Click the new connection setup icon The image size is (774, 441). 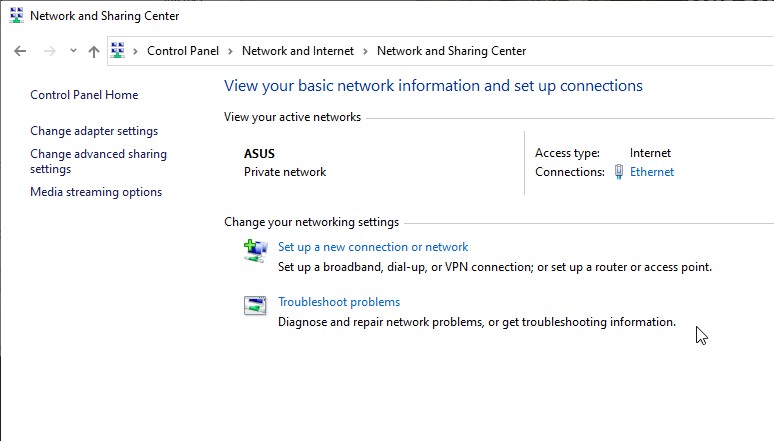(x=255, y=250)
